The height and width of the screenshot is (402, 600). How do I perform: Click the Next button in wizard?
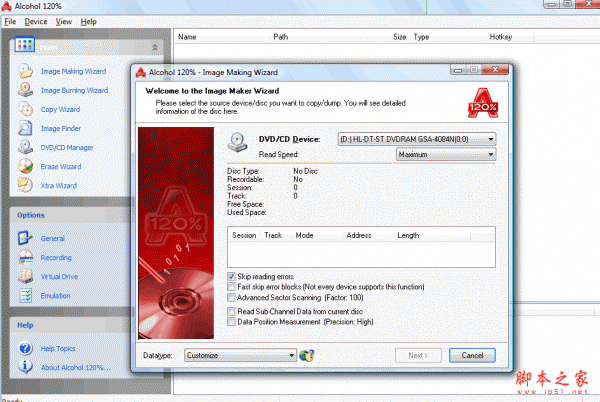[418, 355]
